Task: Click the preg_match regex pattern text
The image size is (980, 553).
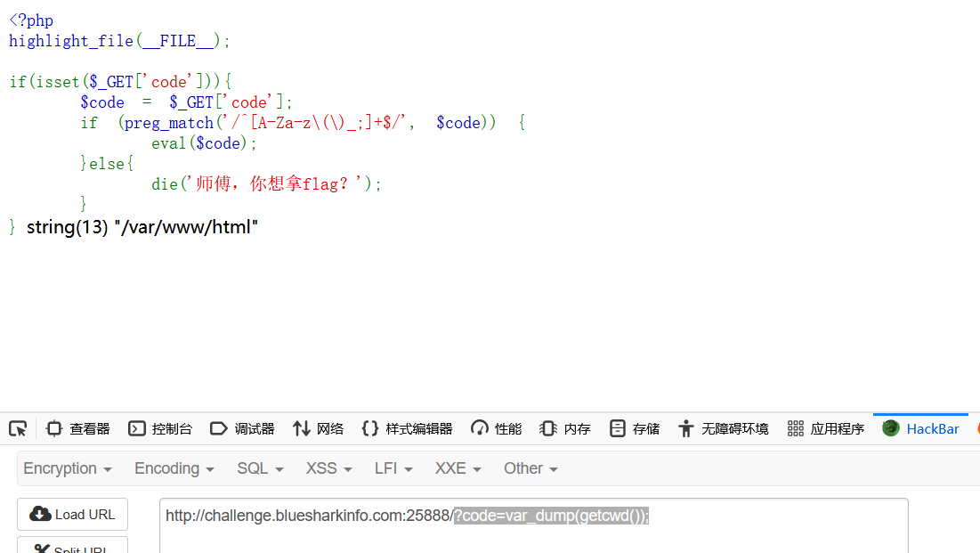Action: coord(315,123)
